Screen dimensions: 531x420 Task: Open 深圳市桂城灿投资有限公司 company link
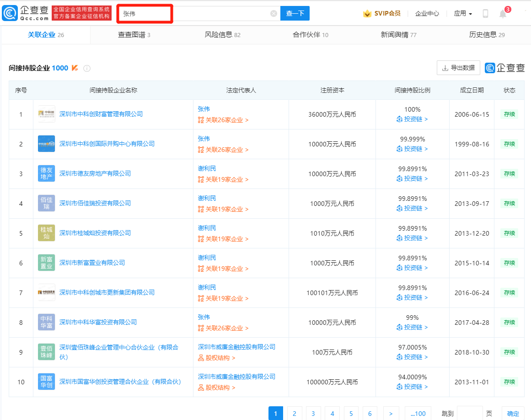point(95,233)
